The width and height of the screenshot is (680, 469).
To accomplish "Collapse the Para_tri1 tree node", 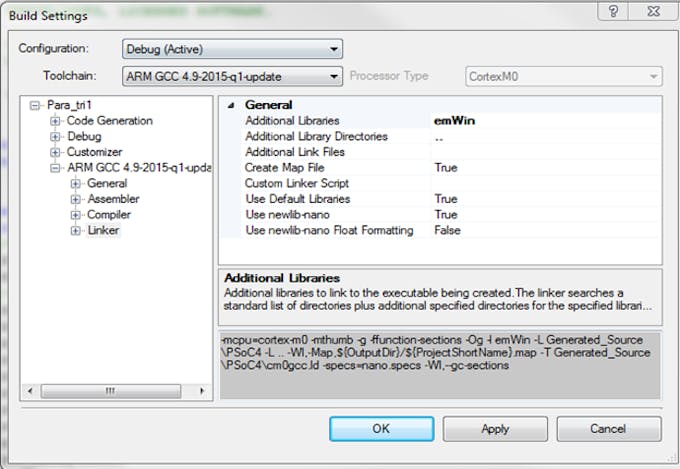I will [35, 105].
